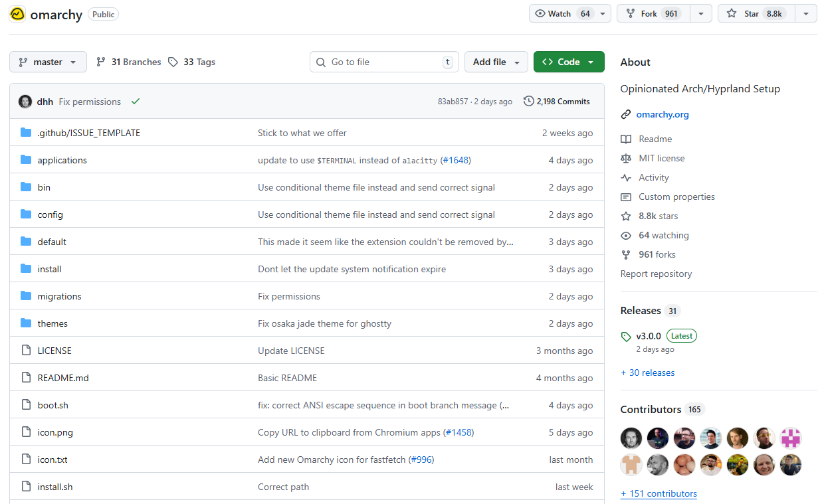The image size is (818, 504).
Task: Click the dhh author name
Action: [x=45, y=102]
